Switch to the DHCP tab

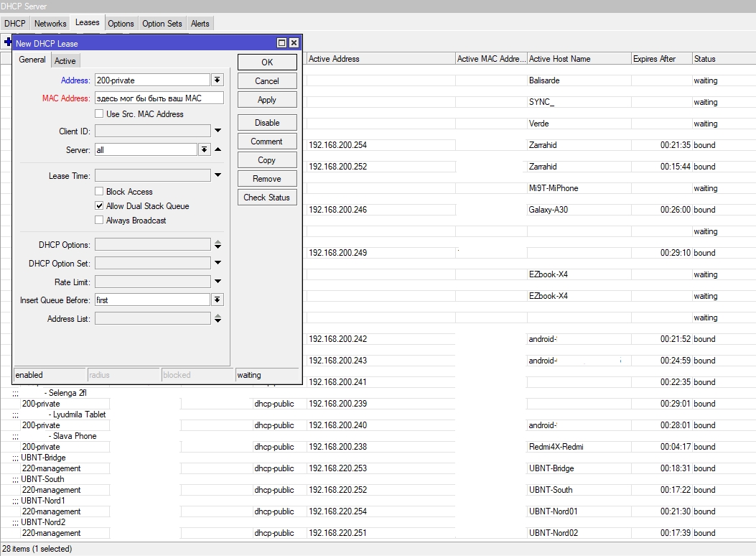[15, 24]
